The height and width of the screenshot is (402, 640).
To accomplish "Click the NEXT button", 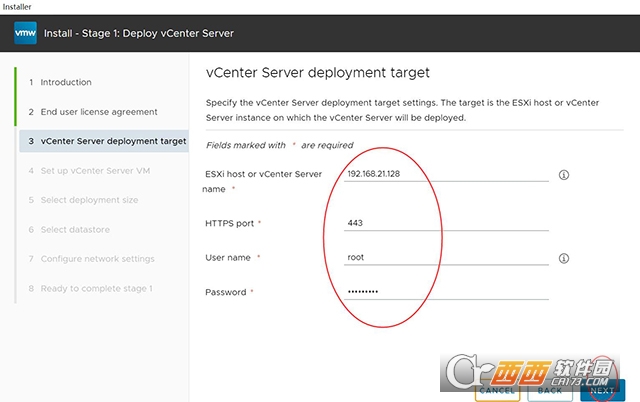I will tap(602, 391).
